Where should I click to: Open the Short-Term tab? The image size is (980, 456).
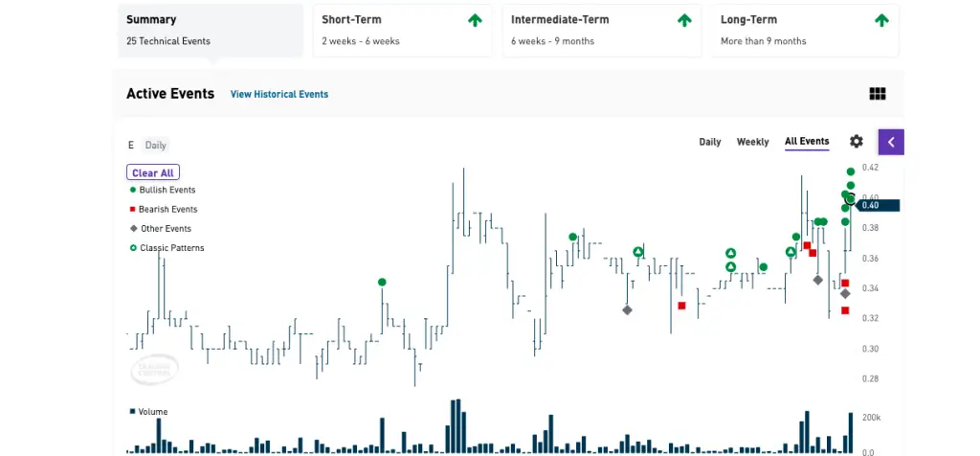click(403, 31)
